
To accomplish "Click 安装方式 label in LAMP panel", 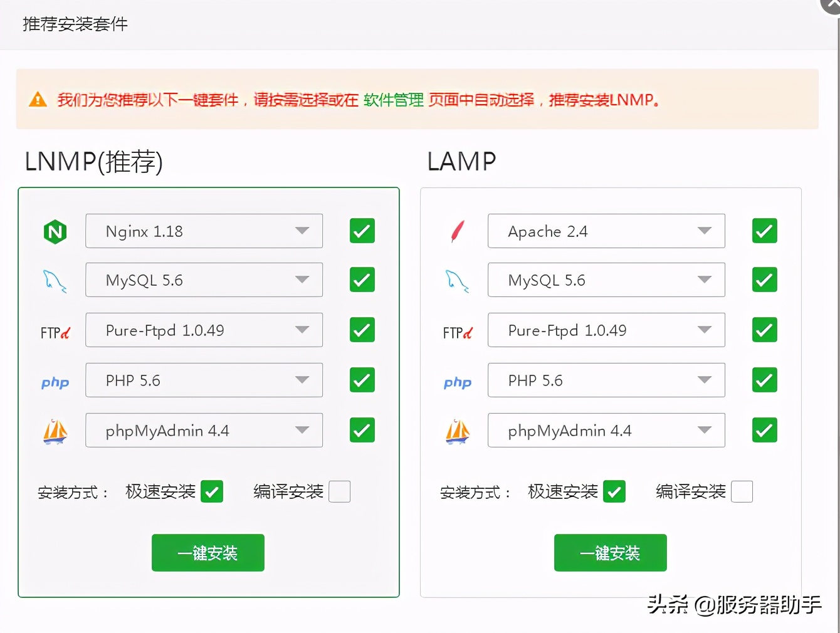I will (x=475, y=493).
